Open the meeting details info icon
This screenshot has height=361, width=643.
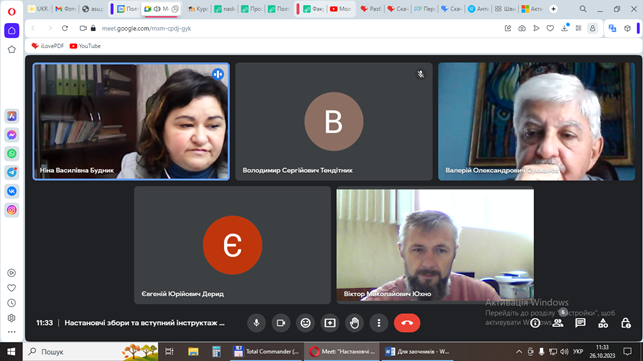[535, 323]
